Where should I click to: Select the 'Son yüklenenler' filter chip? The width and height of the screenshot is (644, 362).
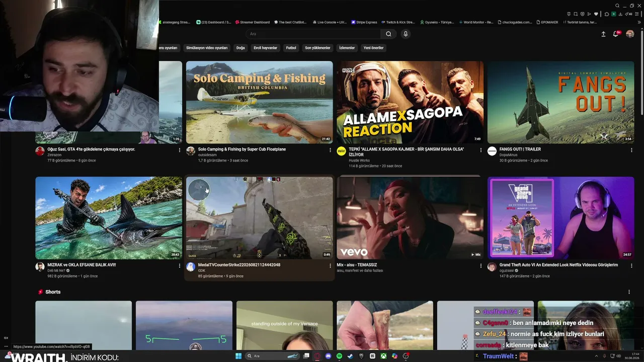click(x=317, y=48)
